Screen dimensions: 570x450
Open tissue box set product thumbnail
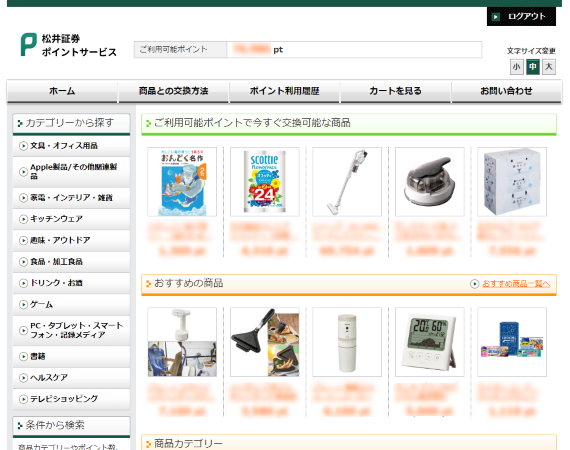click(x=512, y=182)
